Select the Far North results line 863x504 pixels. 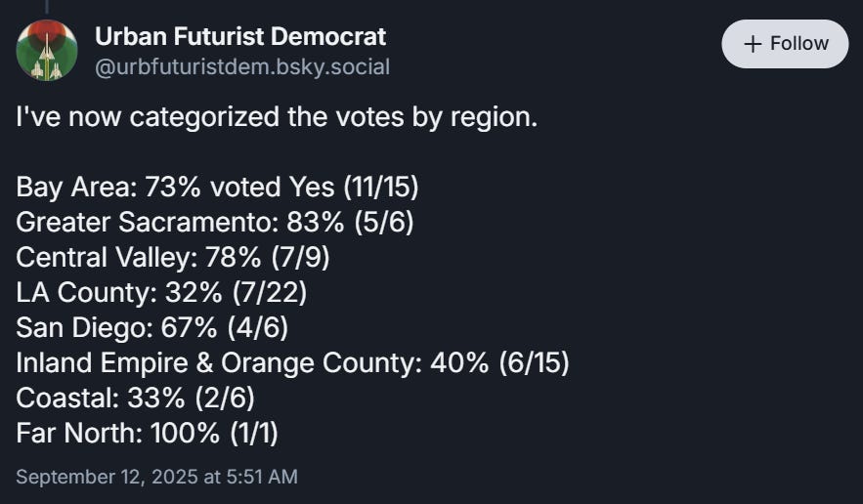(x=147, y=433)
